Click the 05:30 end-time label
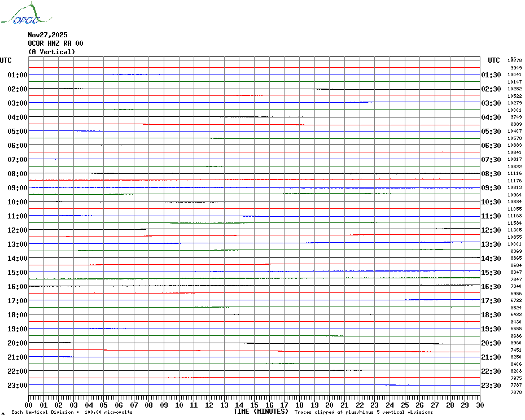Image resolution: width=525 pixels, height=420 pixels. (x=491, y=132)
